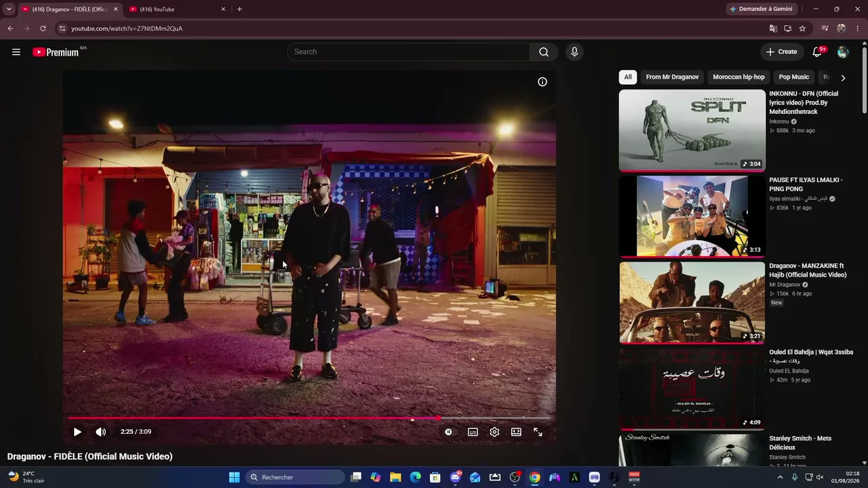This screenshot has height=488, width=868.
Task: Go to YouTube Premium home logo
Action: [56, 52]
